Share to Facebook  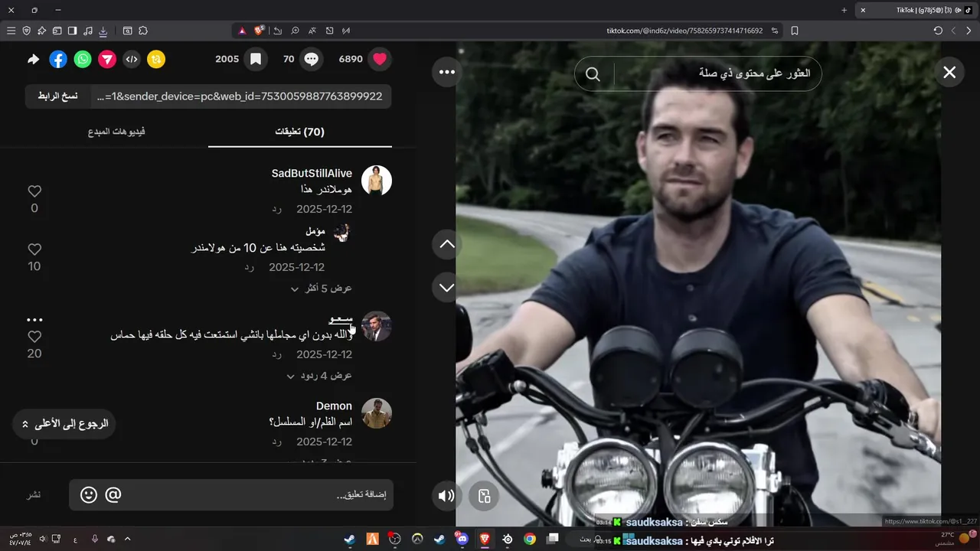[58, 59]
